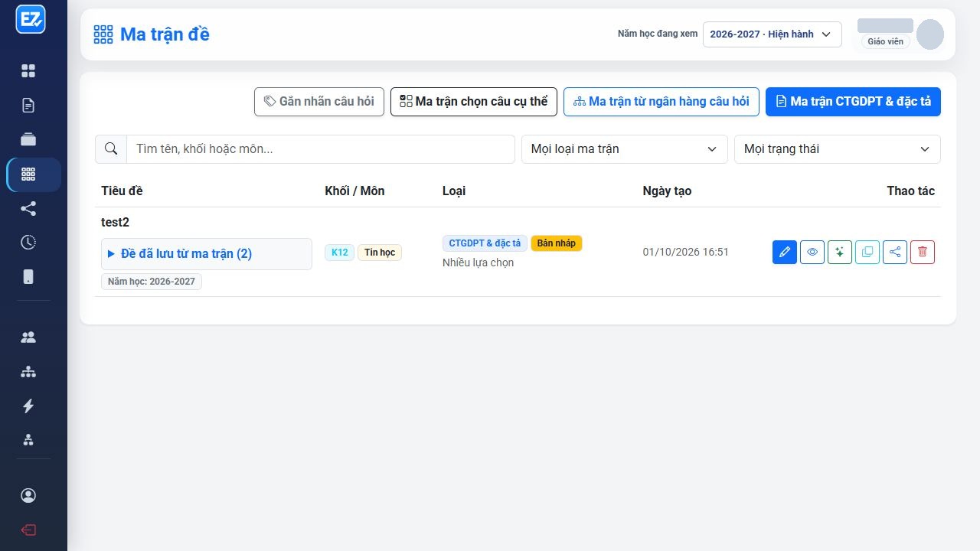
Task: Expand 'Đề đã lưu từ ma trận (2)'
Action: tap(207, 254)
